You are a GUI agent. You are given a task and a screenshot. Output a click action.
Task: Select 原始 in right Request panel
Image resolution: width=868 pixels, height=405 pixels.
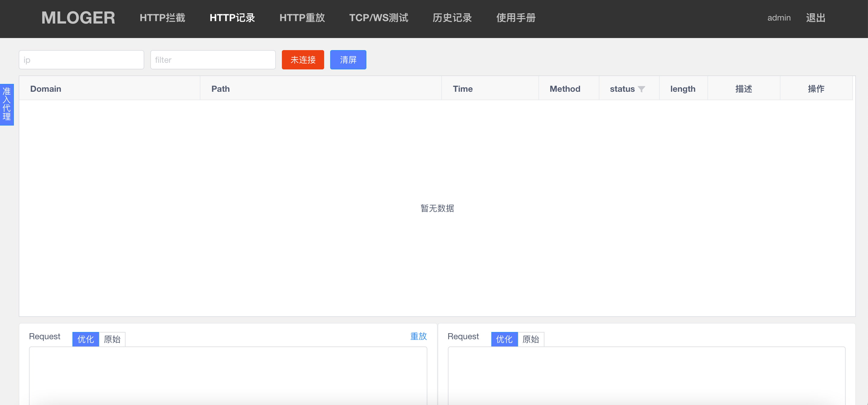tap(531, 339)
